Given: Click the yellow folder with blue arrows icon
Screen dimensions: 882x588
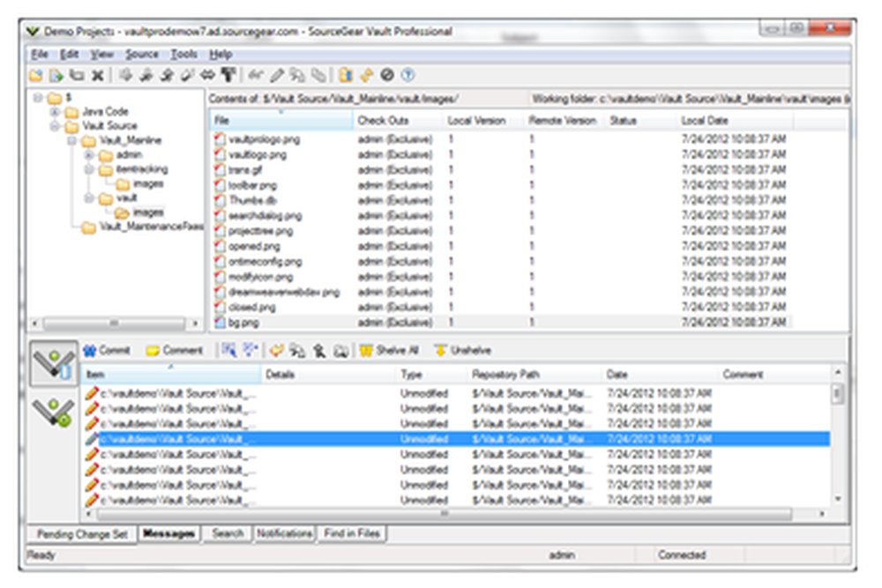Looking at the screenshot, I should tap(346, 75).
